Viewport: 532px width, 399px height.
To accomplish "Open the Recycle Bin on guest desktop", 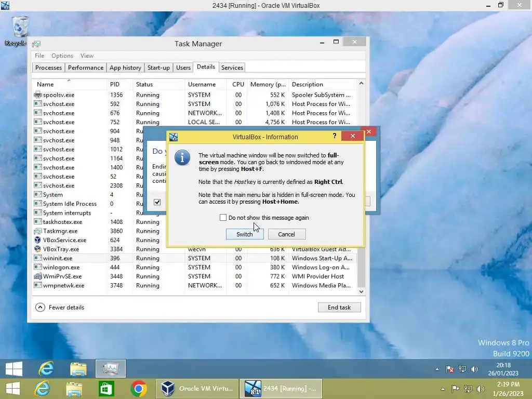I will [19, 31].
